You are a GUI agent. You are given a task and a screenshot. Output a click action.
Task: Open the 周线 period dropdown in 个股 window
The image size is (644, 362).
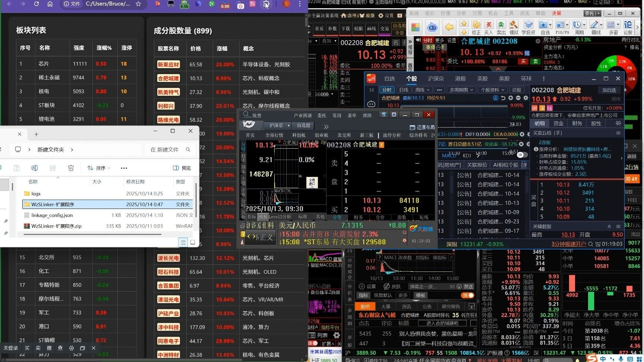coord(423,90)
